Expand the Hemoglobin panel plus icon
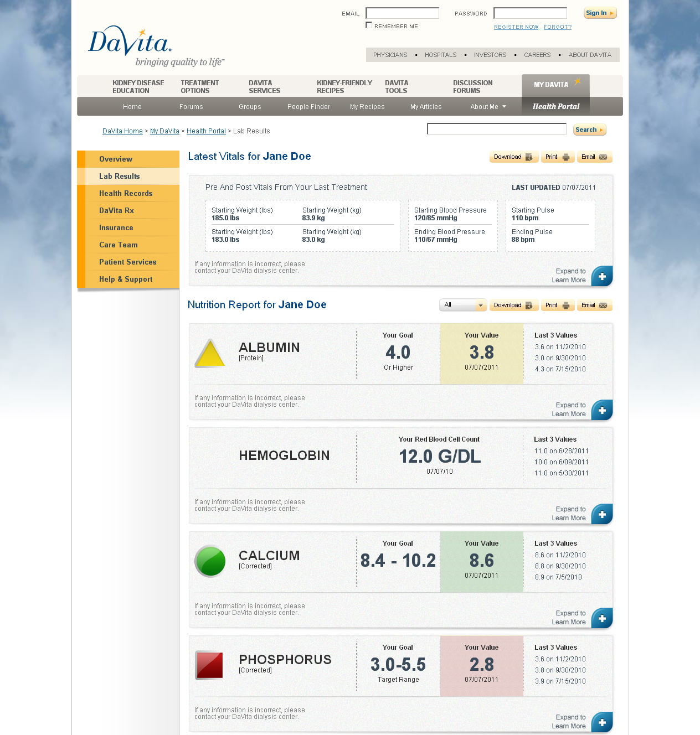 (602, 514)
